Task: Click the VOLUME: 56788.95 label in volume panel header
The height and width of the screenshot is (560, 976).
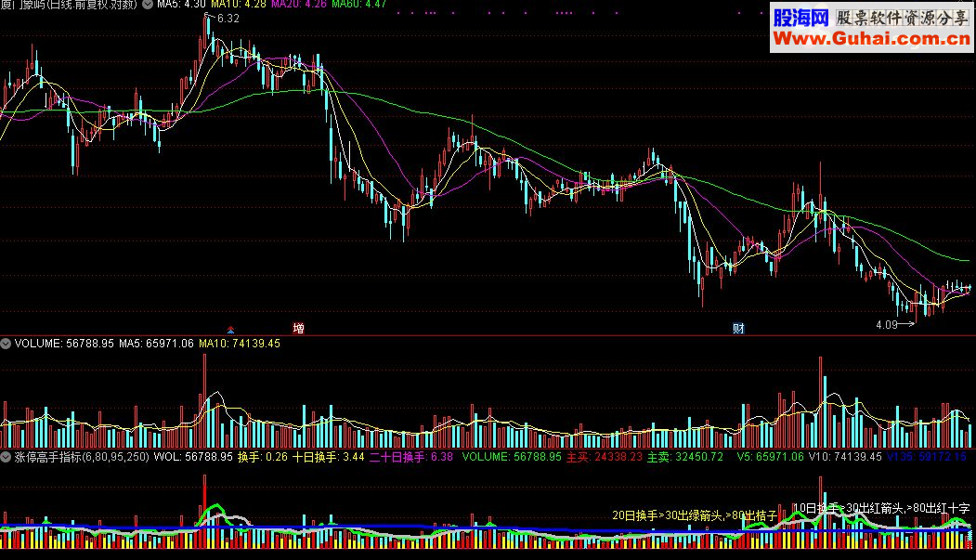Action: coord(64,344)
